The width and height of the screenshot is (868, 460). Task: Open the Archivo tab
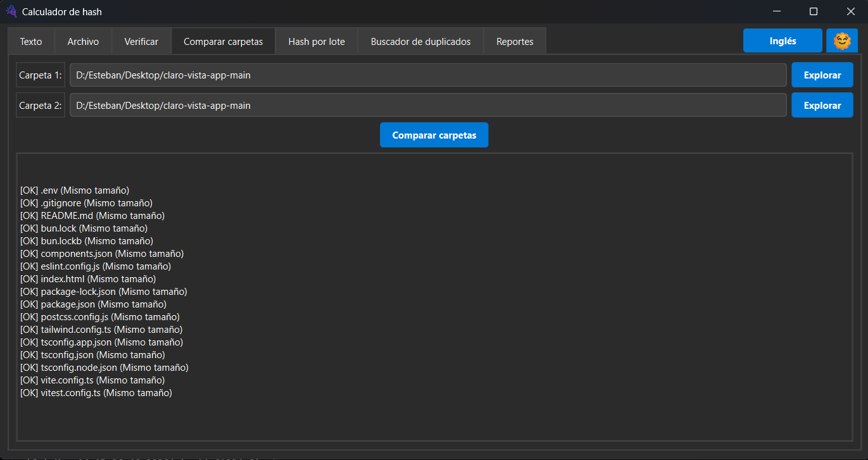click(83, 42)
